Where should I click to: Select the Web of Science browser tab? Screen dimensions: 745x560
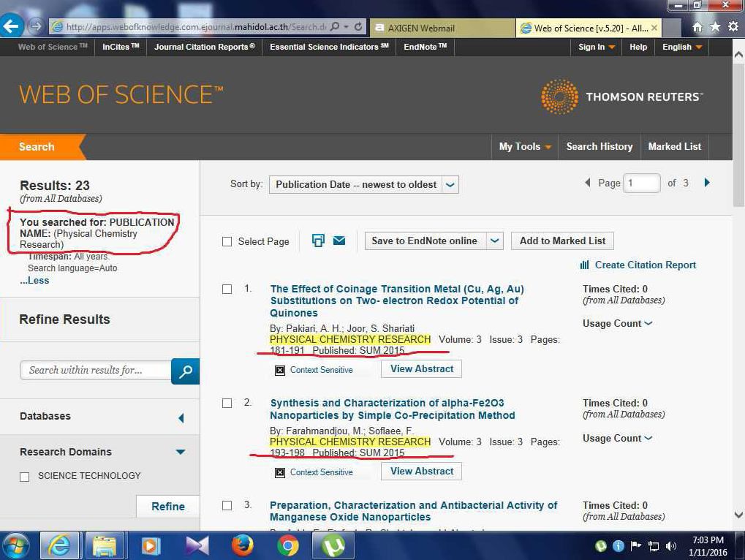(589, 28)
